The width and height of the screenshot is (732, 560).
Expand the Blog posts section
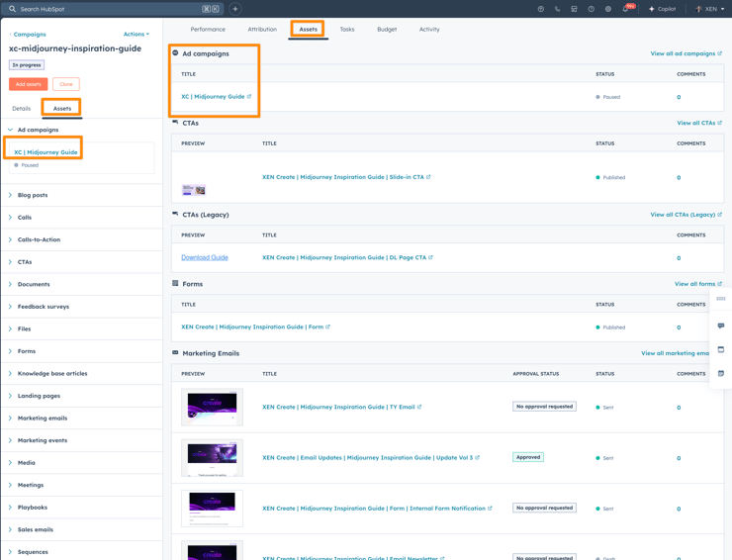point(33,195)
